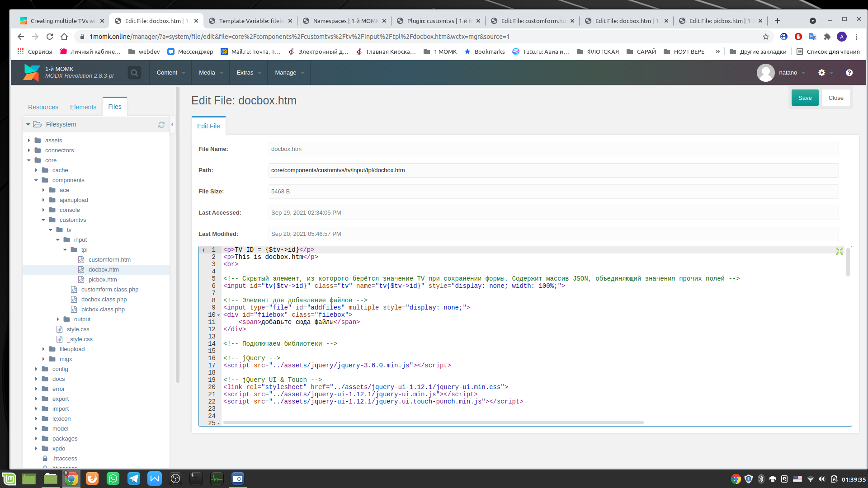The image size is (868, 488).
Task: Fold code at line 10
Action: [x=219, y=315]
